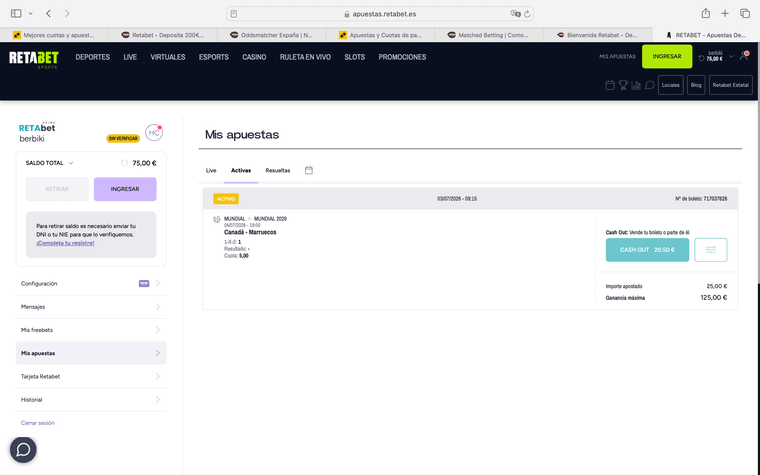Open the statistics chart icon in header
The image size is (760, 475).
click(636, 85)
